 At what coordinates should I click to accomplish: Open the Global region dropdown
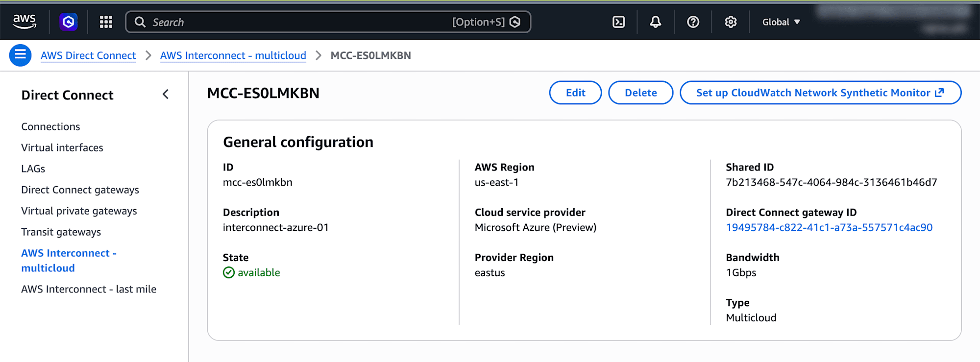click(781, 22)
